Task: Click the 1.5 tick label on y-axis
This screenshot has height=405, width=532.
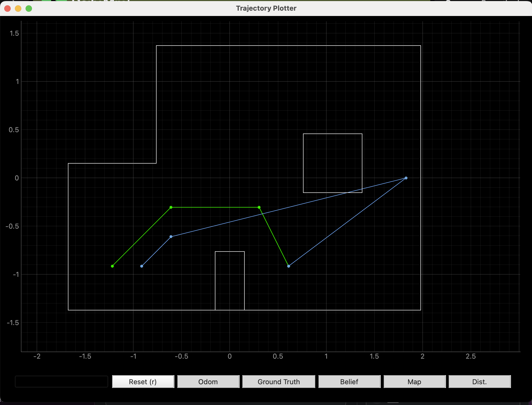Action: [14, 33]
